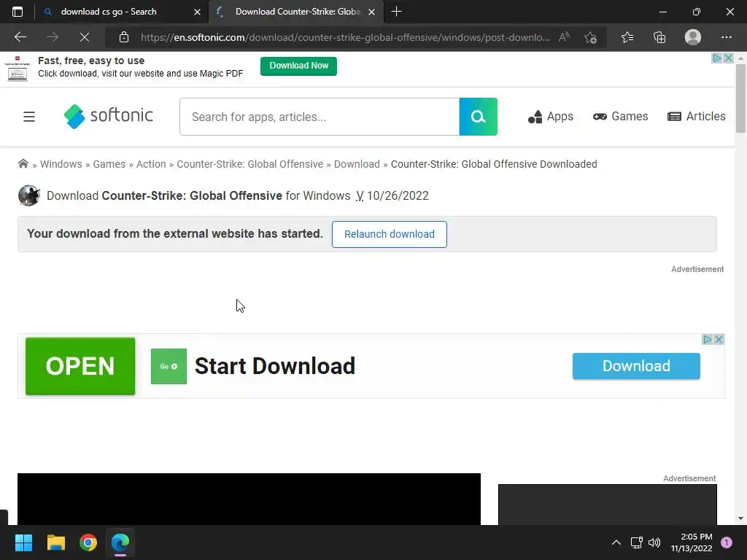This screenshot has width=747, height=560.
Task: Click the Softonic search magnifier button
Action: (x=478, y=117)
